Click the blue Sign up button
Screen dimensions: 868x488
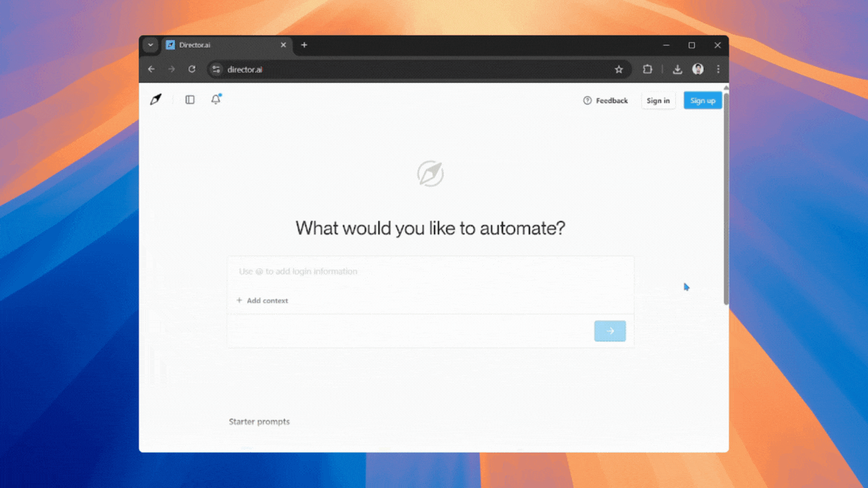[702, 99]
